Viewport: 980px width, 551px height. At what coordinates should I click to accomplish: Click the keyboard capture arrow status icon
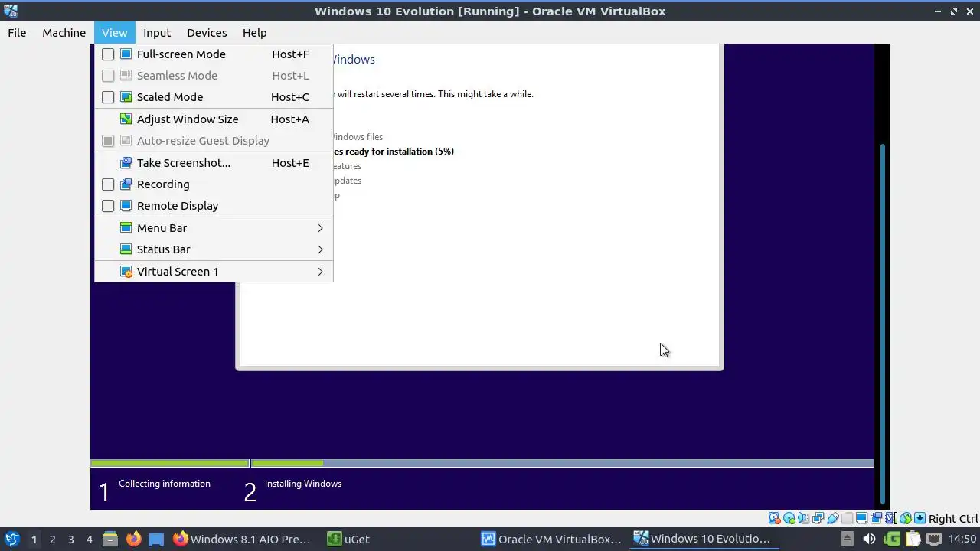[920, 518]
